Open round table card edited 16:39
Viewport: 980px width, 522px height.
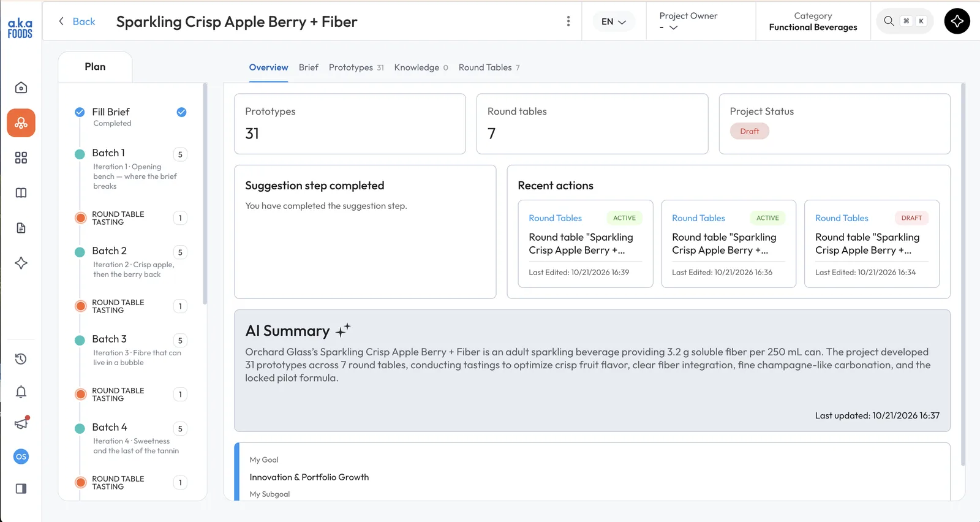(x=586, y=244)
